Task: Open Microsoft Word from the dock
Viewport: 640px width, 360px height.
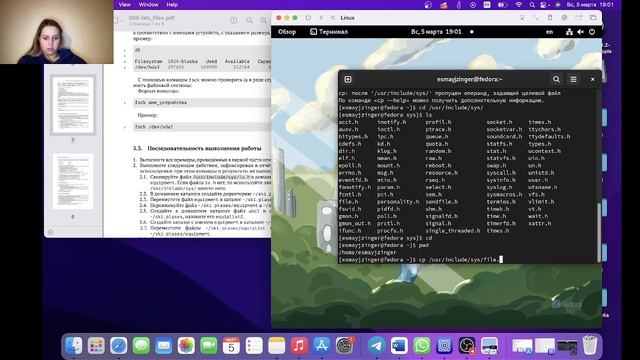Action: [x=399, y=346]
